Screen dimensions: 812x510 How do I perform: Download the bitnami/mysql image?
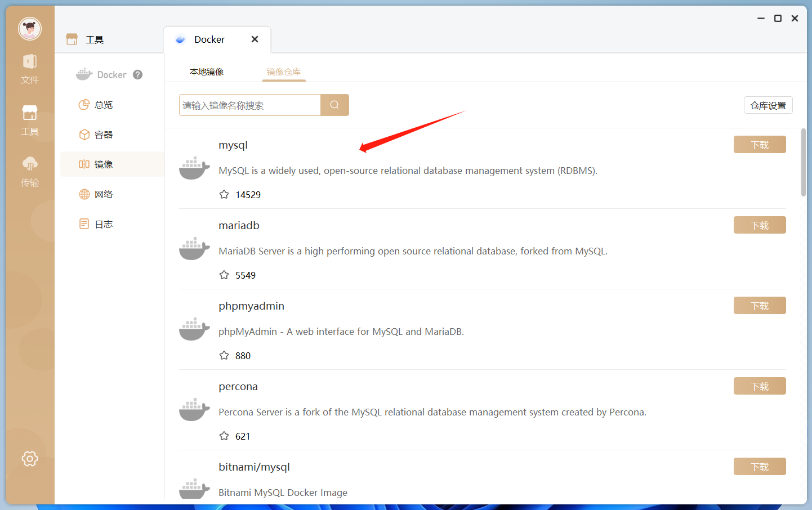point(760,467)
